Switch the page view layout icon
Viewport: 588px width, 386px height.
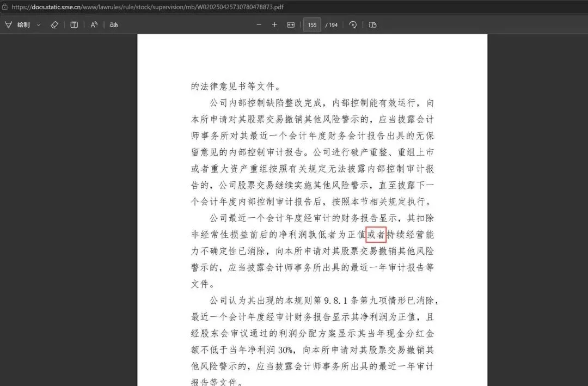pos(373,24)
